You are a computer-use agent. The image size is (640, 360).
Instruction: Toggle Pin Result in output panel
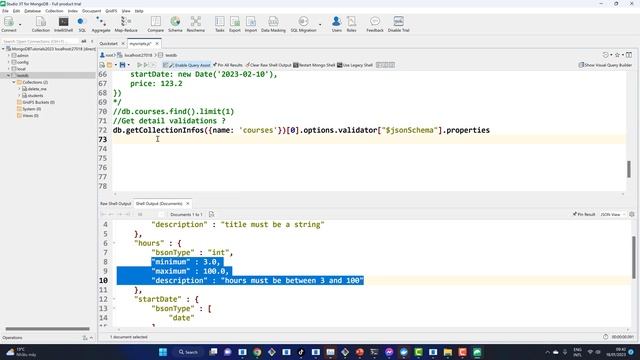(584, 214)
